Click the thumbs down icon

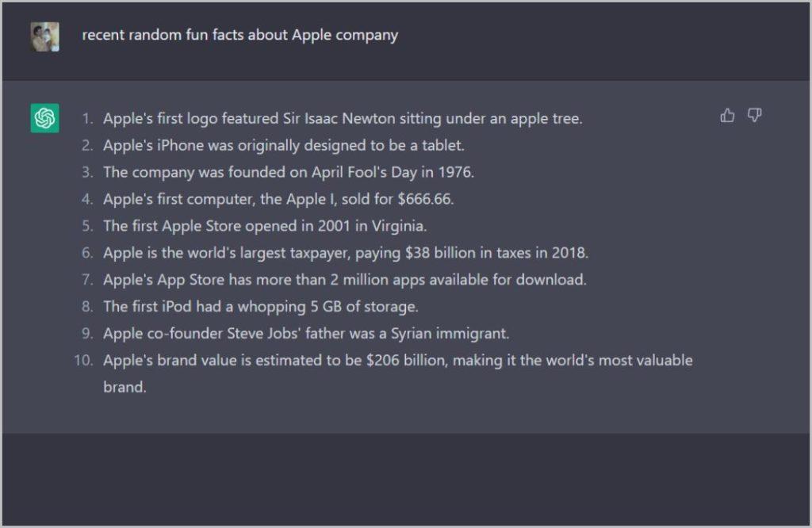(x=755, y=116)
